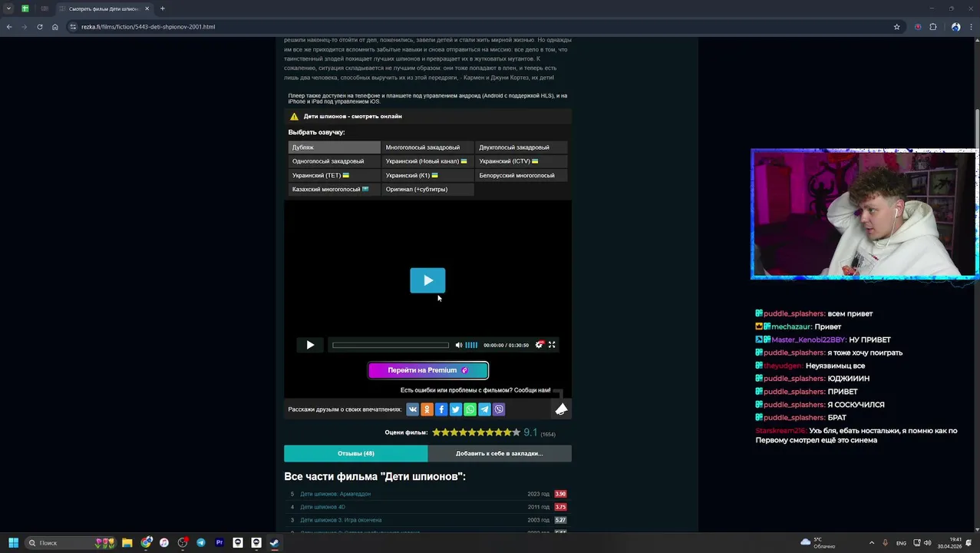Switch to the green spreadsheet pinned tab

coord(25,8)
